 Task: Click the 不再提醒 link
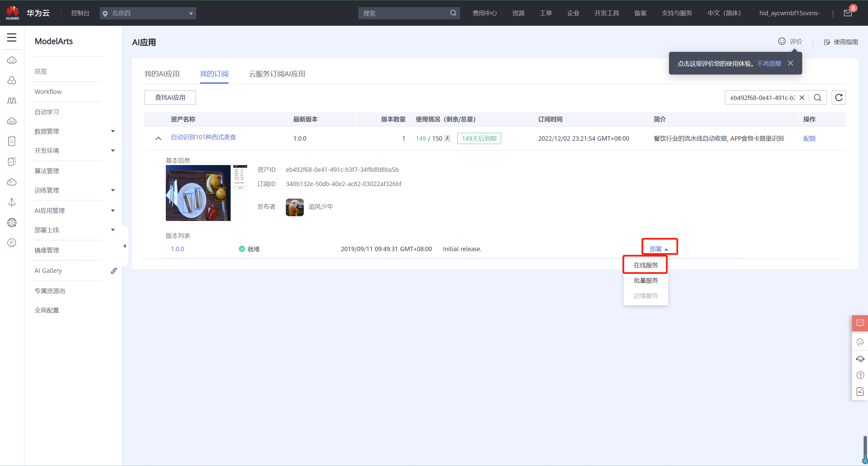(x=769, y=63)
